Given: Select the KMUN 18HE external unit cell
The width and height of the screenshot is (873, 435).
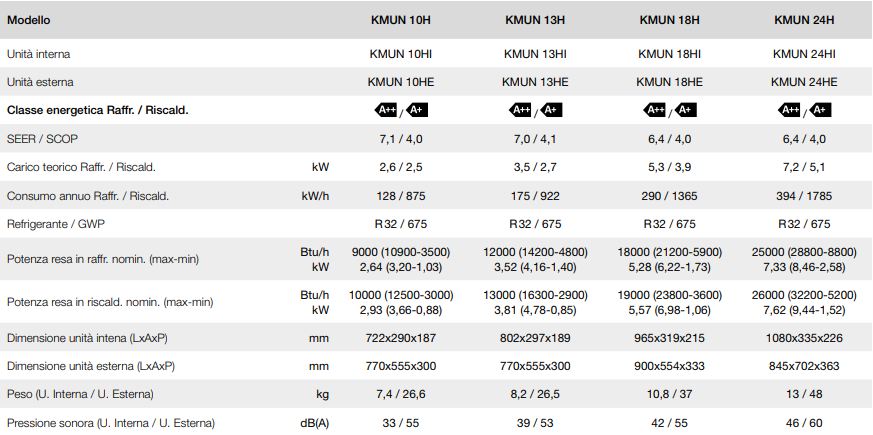Looking at the screenshot, I should (x=669, y=82).
